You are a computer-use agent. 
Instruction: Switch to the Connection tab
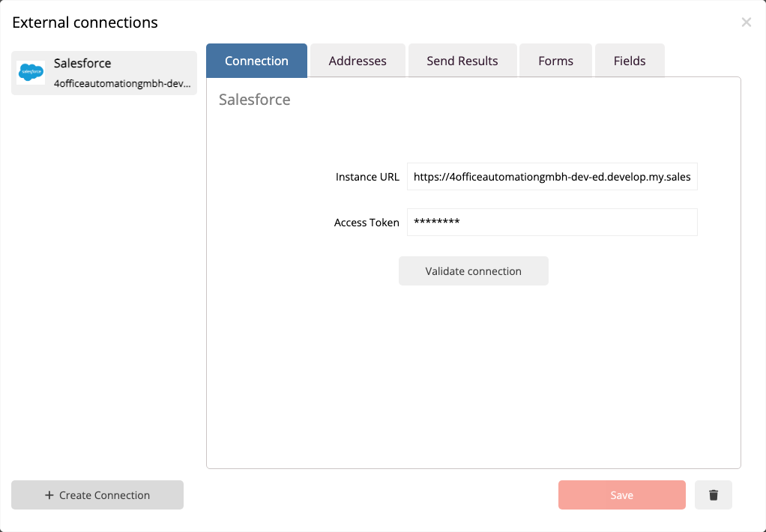pos(256,61)
